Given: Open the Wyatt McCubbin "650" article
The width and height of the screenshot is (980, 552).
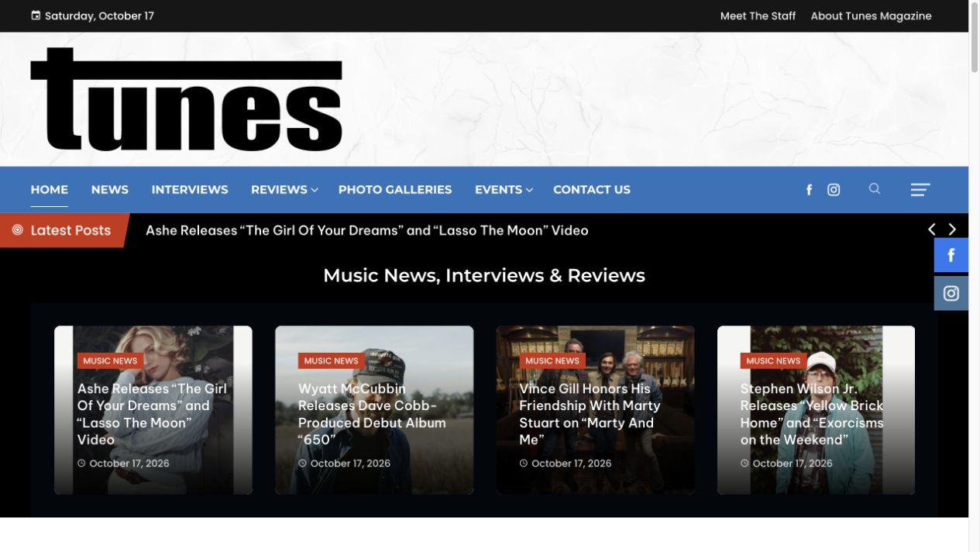Looking at the screenshot, I should (372, 414).
